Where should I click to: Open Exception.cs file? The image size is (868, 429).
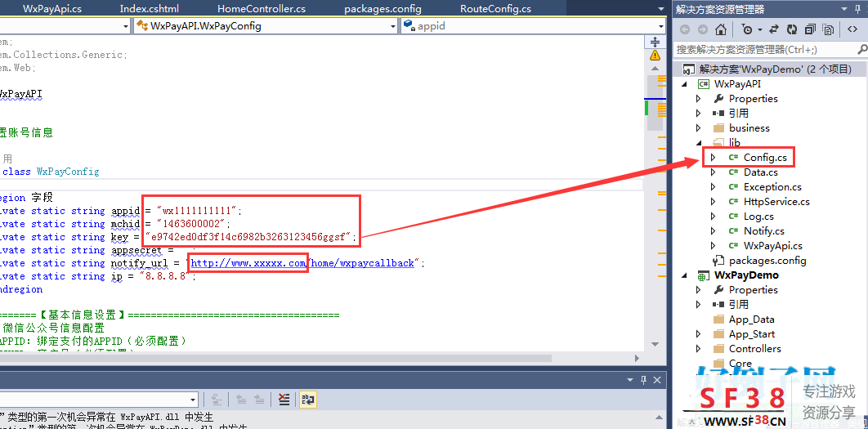point(773,187)
